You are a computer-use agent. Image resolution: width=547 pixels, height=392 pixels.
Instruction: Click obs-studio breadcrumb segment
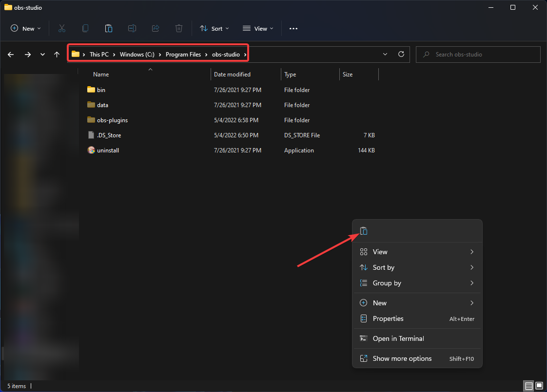click(x=226, y=55)
